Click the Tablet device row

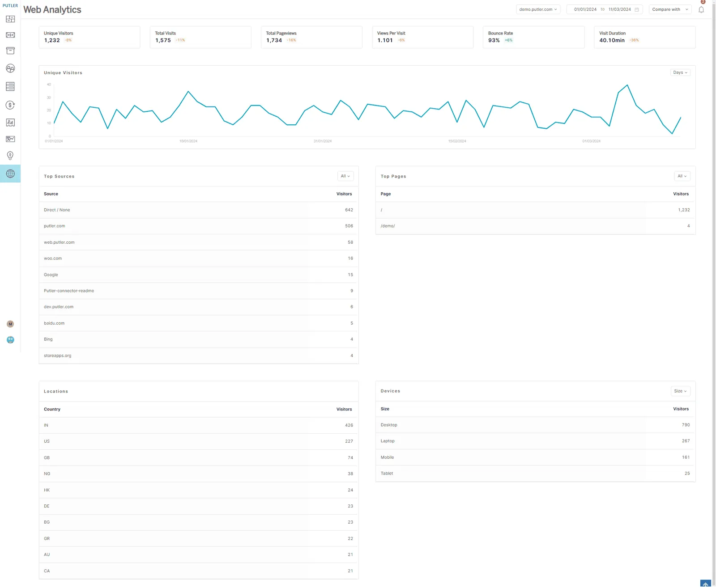(535, 474)
